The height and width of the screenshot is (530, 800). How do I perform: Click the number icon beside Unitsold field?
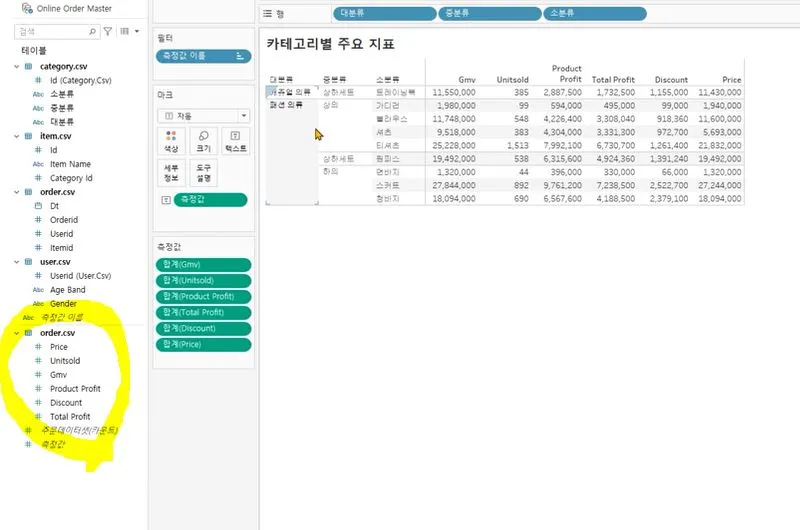[x=38, y=361]
